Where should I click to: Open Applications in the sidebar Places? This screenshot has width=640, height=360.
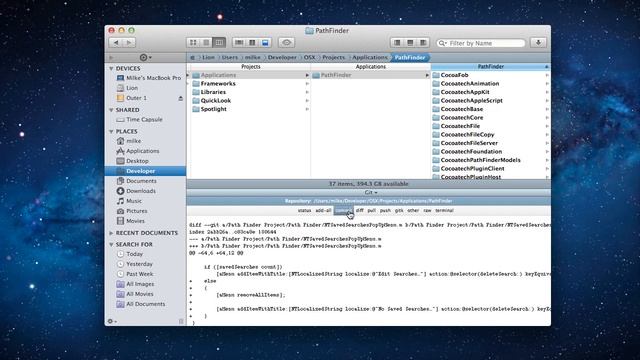[138, 151]
